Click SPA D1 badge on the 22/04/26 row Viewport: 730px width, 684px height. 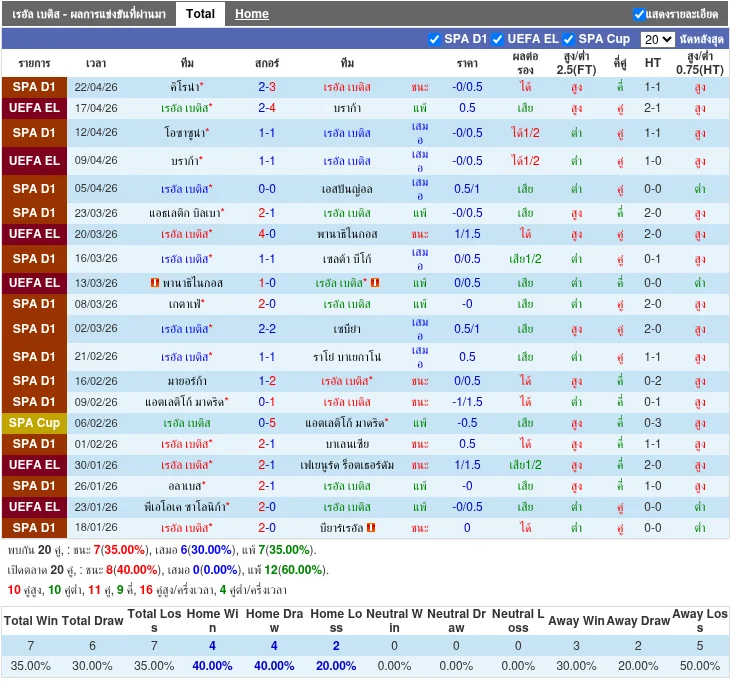[x=34, y=86]
